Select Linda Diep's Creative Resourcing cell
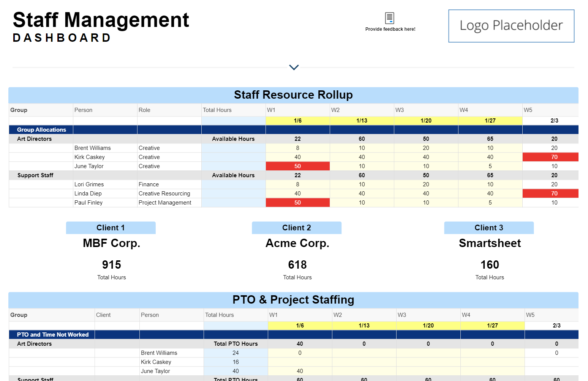Screen dimensions: 588x381 (165, 193)
